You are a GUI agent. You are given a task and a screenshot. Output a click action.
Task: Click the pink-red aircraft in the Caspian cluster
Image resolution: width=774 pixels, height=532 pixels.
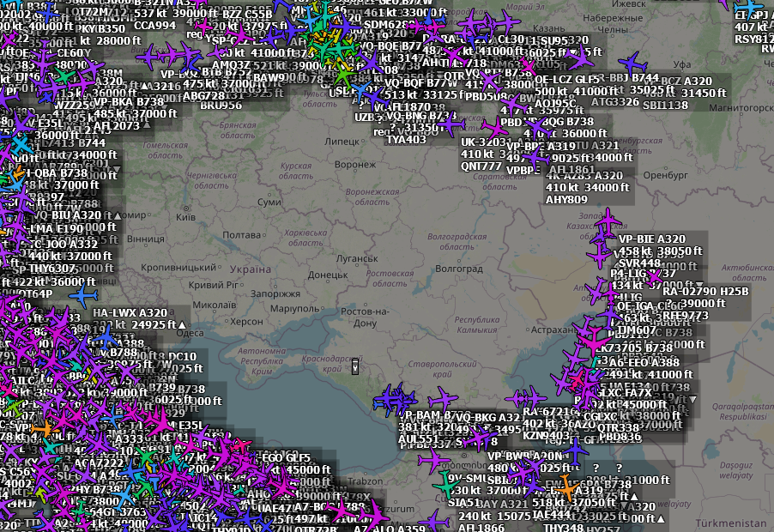coord(576,380)
